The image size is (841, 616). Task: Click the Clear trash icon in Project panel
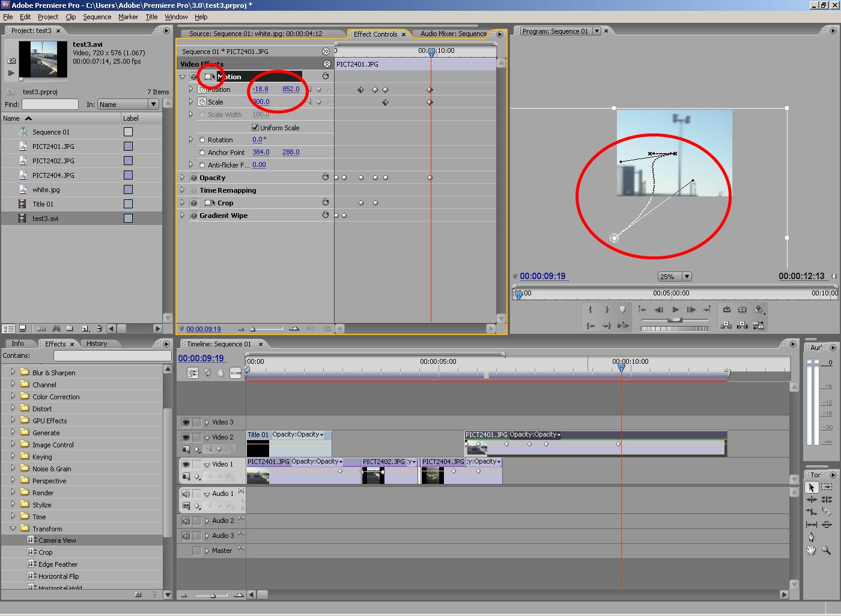pos(99,328)
